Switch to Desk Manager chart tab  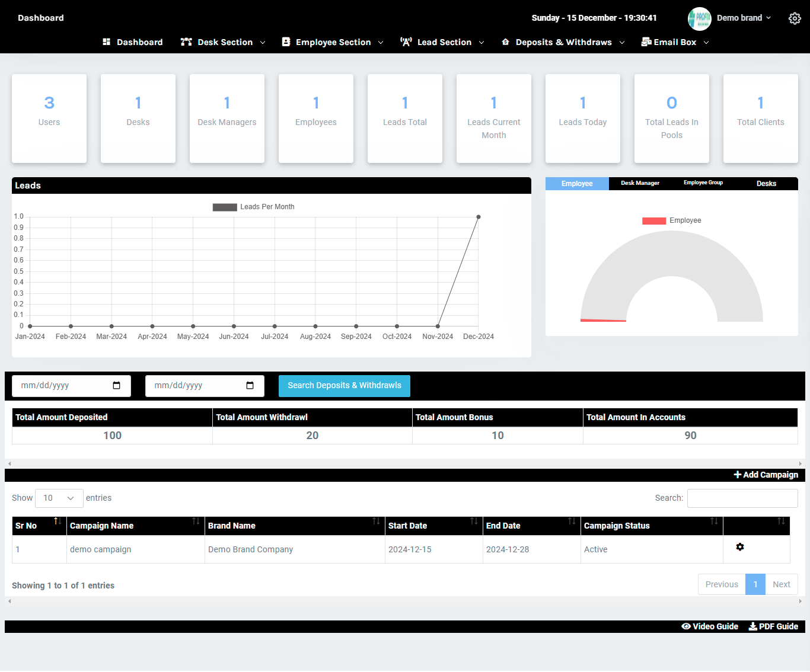(640, 183)
